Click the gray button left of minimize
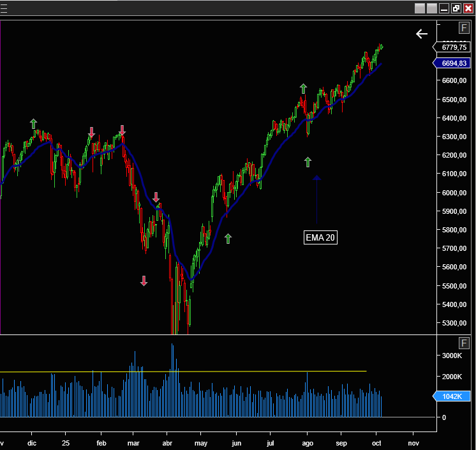This screenshot has height=450, width=476. click(x=431, y=8)
